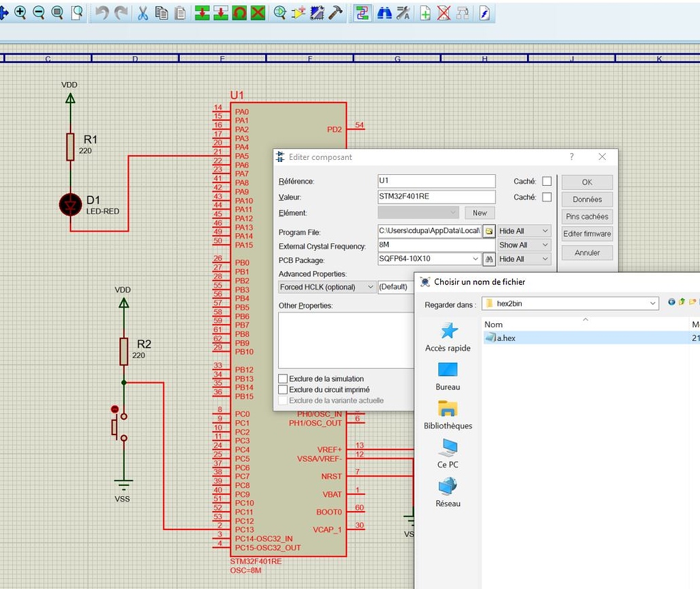Select the Zoom In tool
700x589 pixels.
(21, 12)
